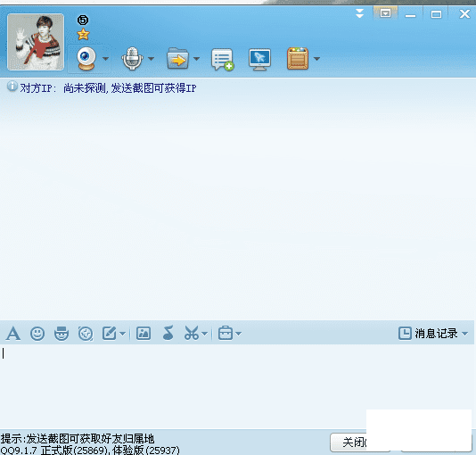Expand the video call options arrow
476x455 pixels.
pyautogui.click(x=106, y=59)
